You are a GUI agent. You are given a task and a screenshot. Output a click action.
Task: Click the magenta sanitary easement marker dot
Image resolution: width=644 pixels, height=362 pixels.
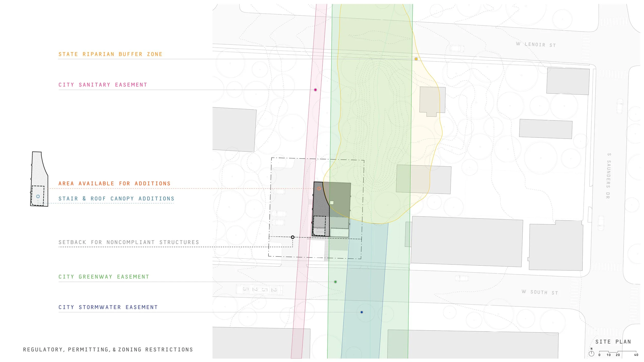tap(315, 90)
